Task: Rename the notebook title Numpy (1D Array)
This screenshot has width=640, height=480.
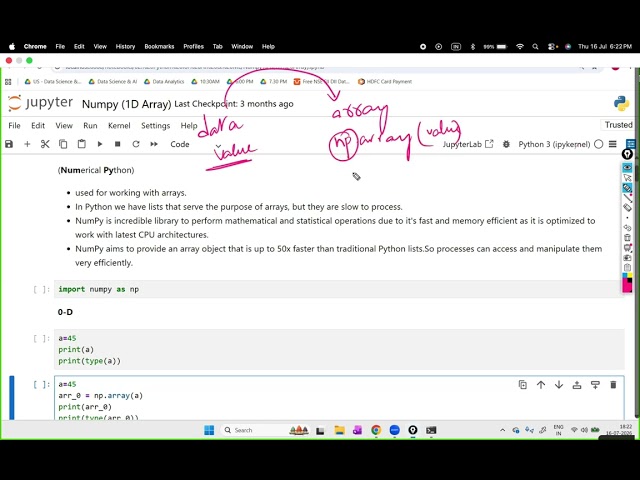Action: pos(127,104)
